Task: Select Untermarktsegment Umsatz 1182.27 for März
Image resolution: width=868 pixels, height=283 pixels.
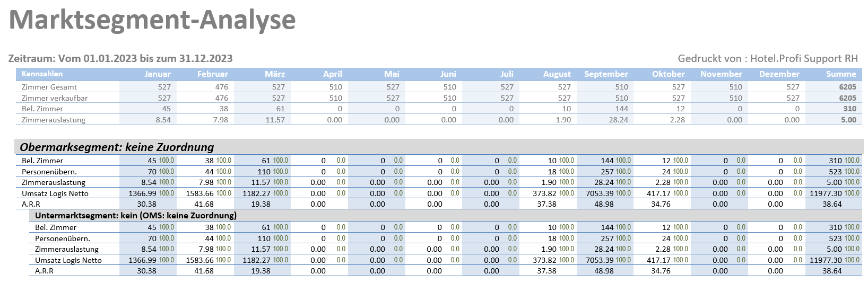Action: [x=256, y=260]
